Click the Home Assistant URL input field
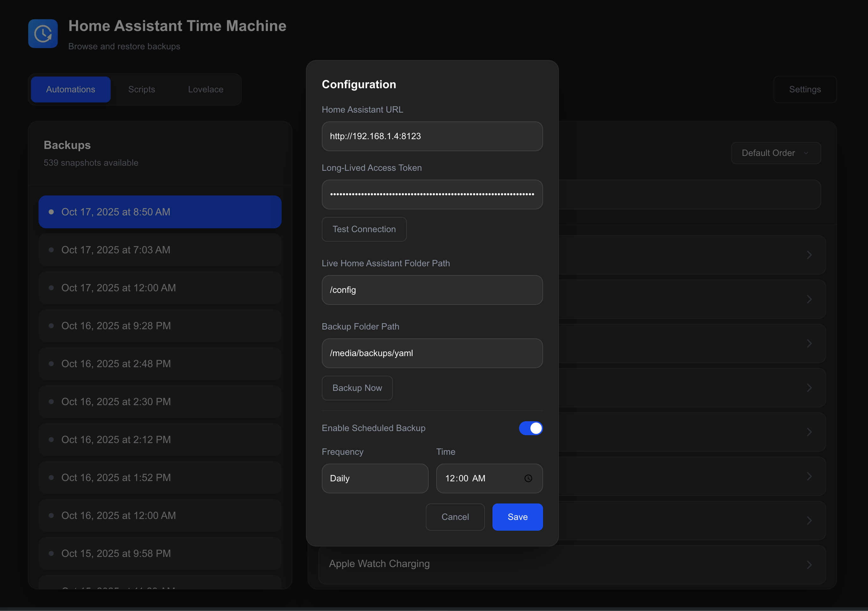Viewport: 868px width, 611px height. click(x=432, y=136)
